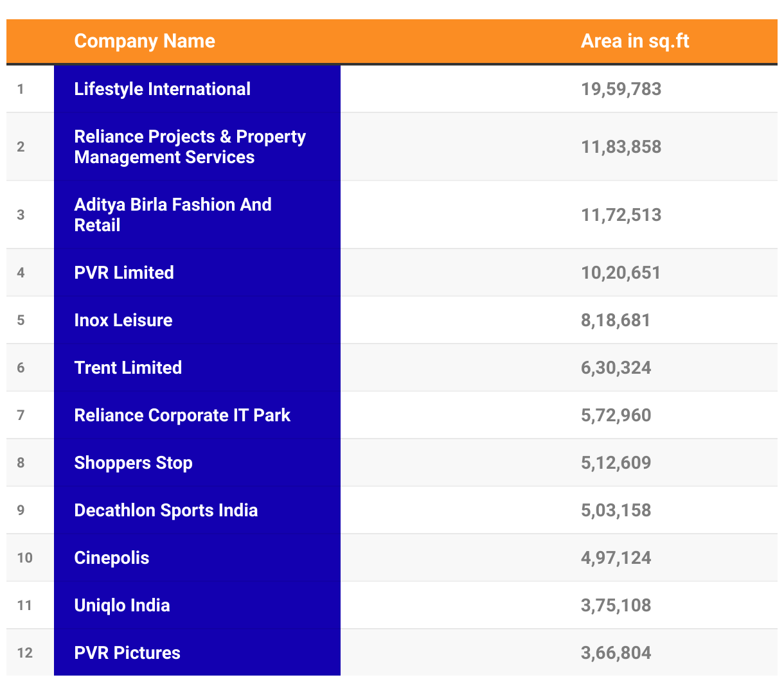
Task: Click the 10,20,651 area cell
Action: 621,273
